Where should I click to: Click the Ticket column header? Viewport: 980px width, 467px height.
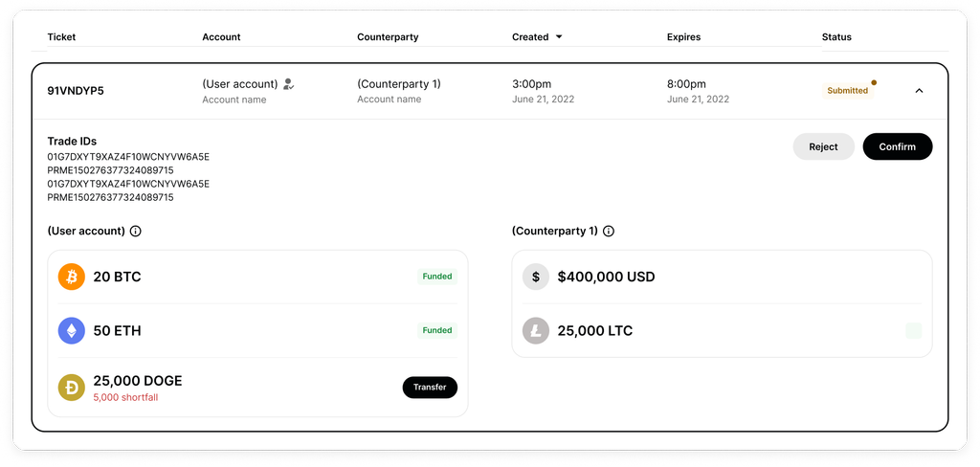click(x=61, y=37)
